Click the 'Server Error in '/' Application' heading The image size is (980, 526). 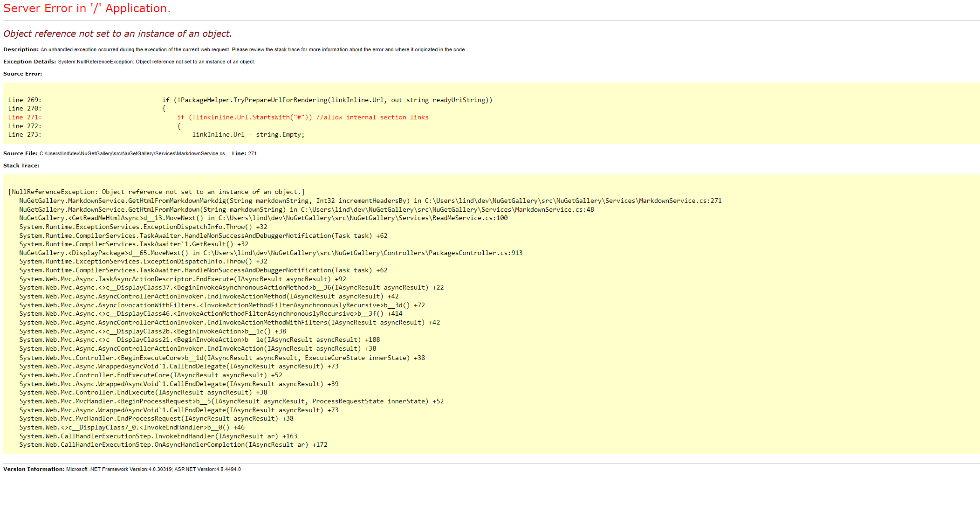click(x=86, y=8)
